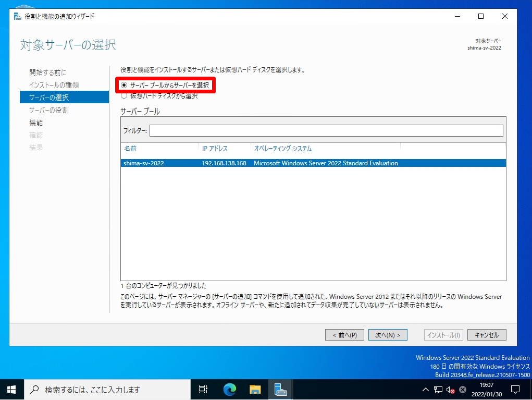Open the サーバーの役割 wizard step
Image resolution: width=532 pixels, height=400 pixels.
pos(49,110)
